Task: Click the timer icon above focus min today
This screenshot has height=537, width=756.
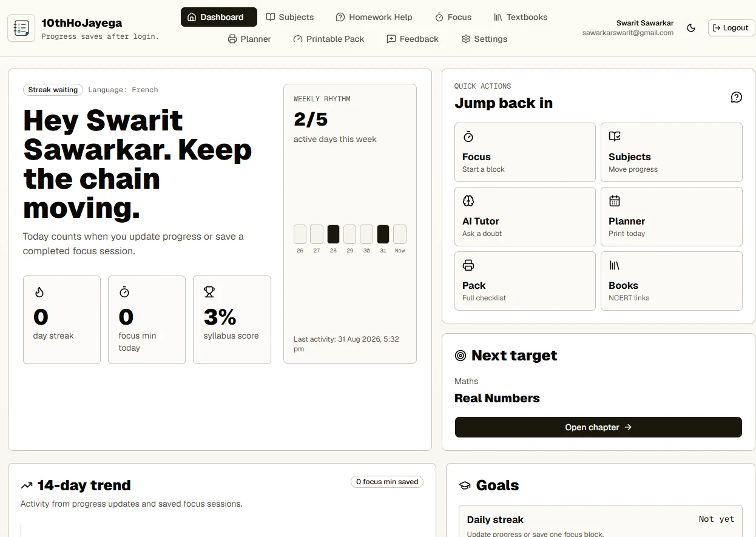Action: (x=124, y=292)
